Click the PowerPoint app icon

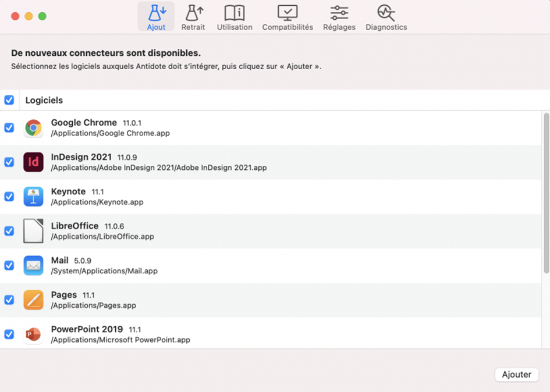point(33,334)
